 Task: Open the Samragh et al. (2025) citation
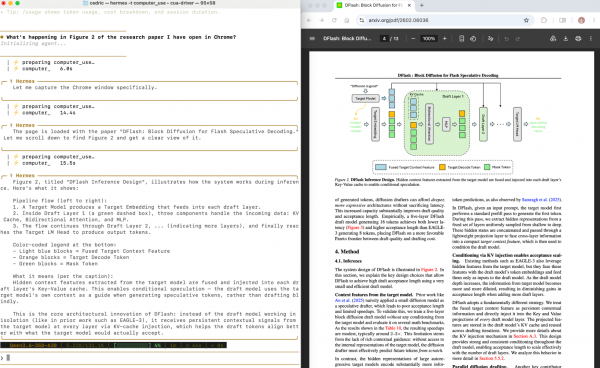(x=541, y=200)
